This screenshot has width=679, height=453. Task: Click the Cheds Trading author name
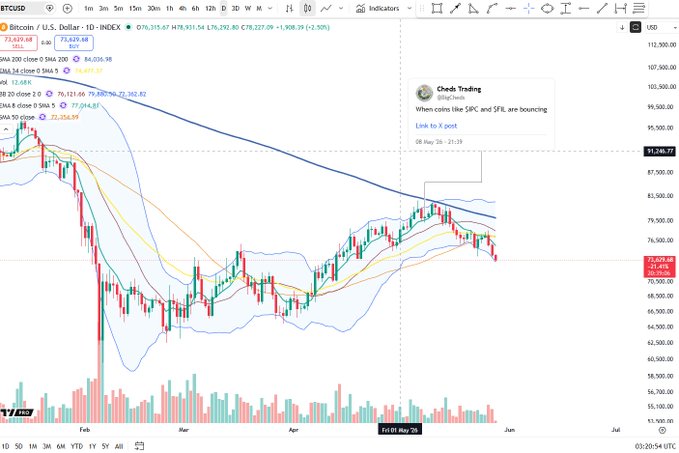coord(459,89)
